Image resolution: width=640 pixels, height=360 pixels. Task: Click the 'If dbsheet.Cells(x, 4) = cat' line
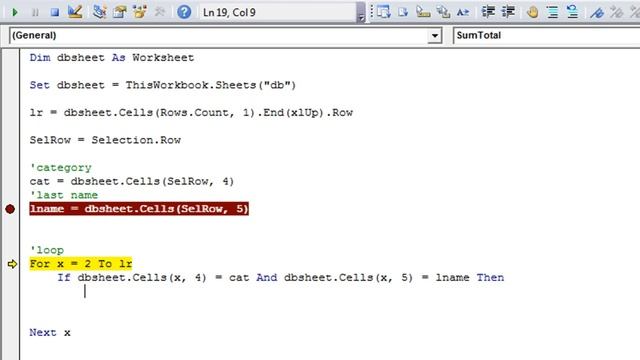pyautogui.click(x=281, y=278)
